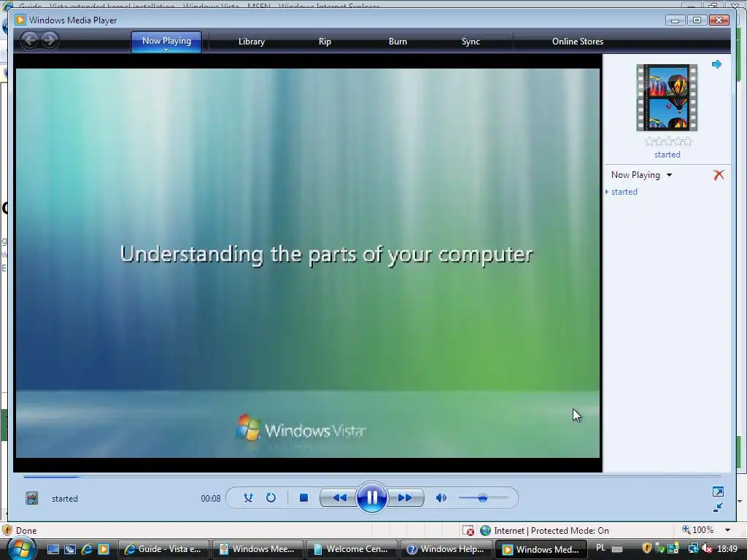The height and width of the screenshot is (560, 747).
Task: Click the seek bar progress track
Action: tap(371, 475)
